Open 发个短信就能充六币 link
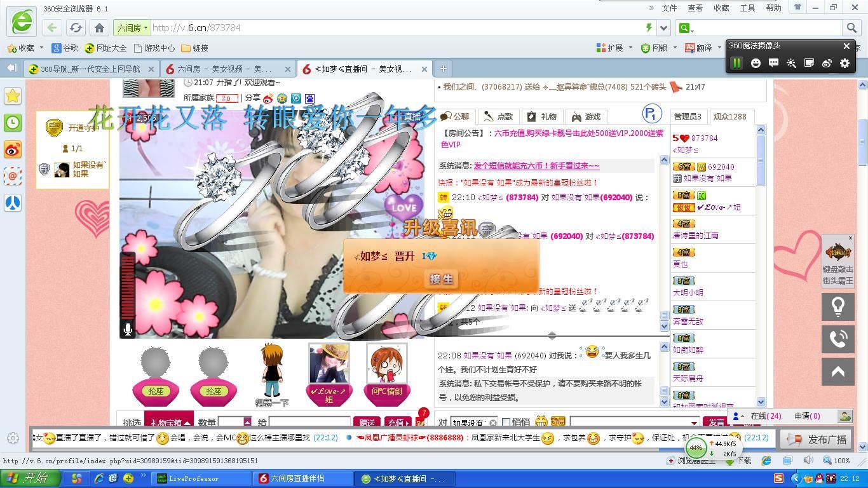Viewport: 868px width, 488px height. [x=536, y=165]
